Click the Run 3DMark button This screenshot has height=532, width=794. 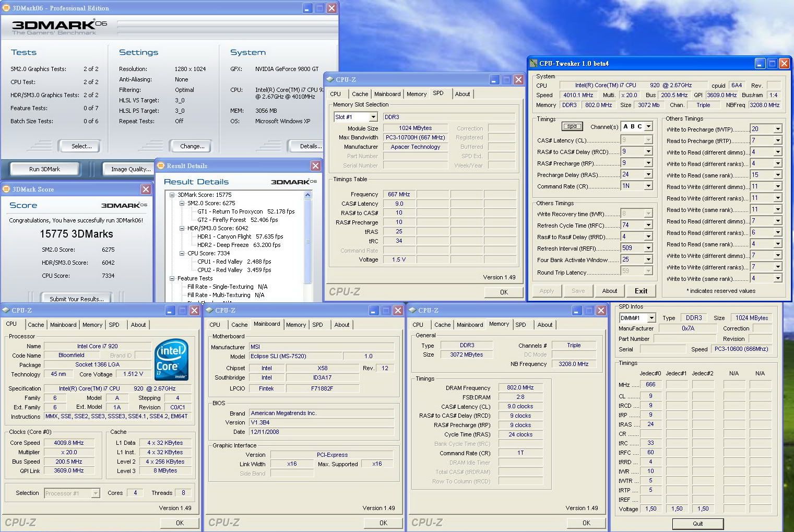[45, 169]
